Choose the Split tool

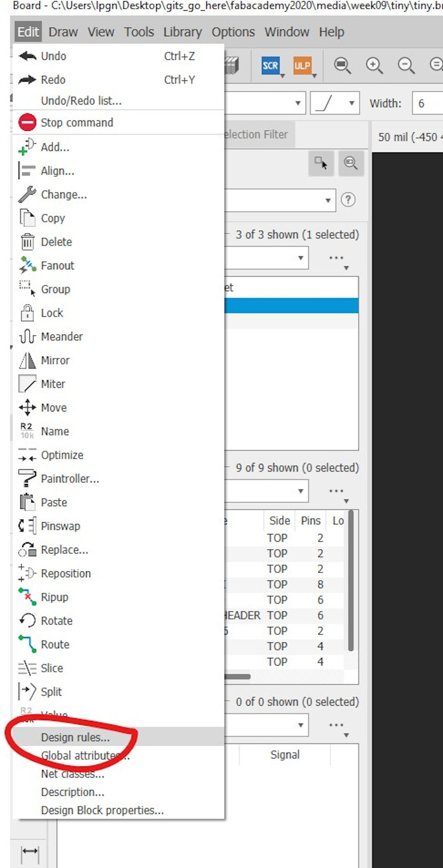[x=119, y=692]
